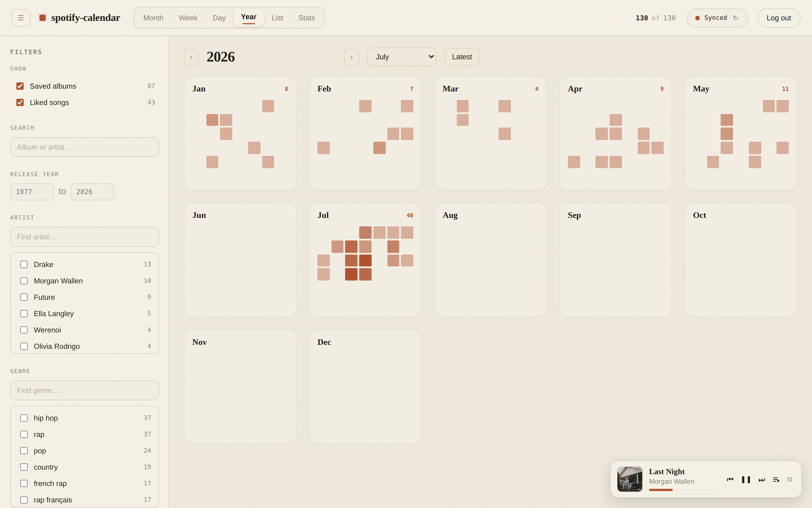Click the refresh sync arrow icon
812x508 pixels.
[x=736, y=18]
